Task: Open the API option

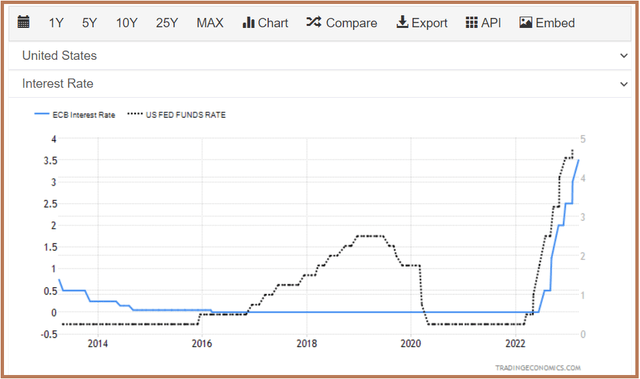Action: coord(483,23)
